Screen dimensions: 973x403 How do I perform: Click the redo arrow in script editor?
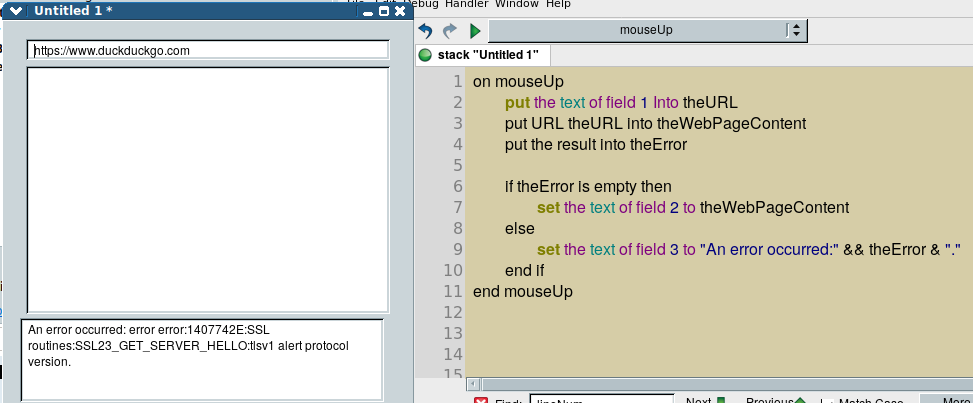(450, 31)
